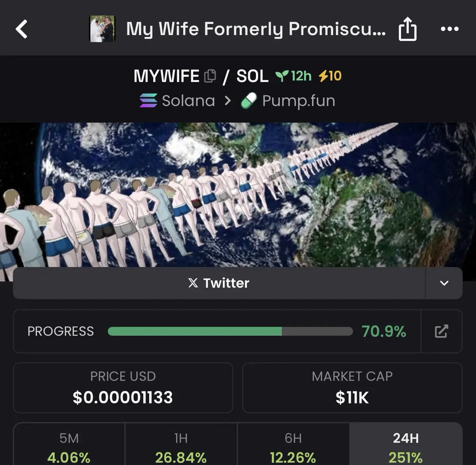Click the bonding curve progress bar
The image size is (476, 465).
pyautogui.click(x=230, y=331)
